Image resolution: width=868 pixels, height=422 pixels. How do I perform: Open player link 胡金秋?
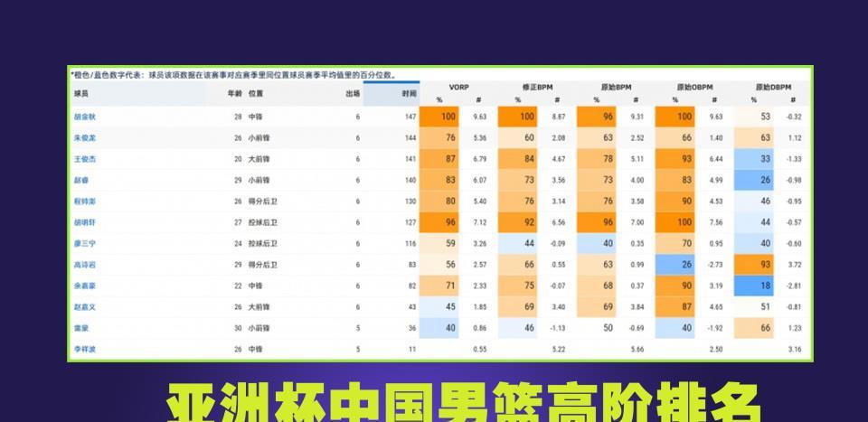click(87, 117)
